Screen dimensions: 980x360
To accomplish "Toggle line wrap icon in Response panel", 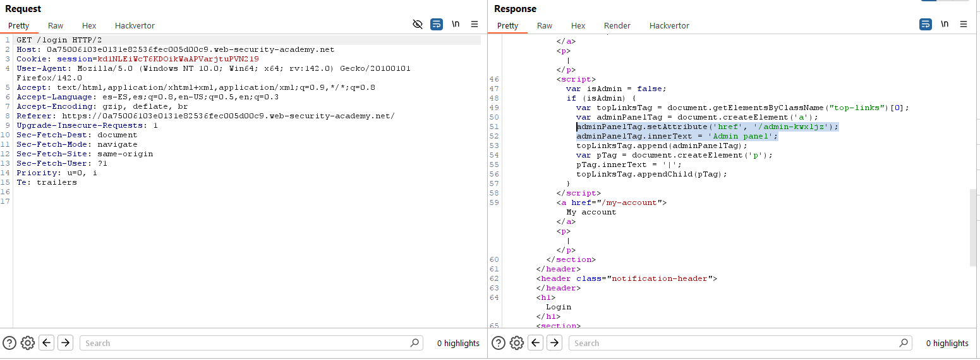I will [x=925, y=25].
